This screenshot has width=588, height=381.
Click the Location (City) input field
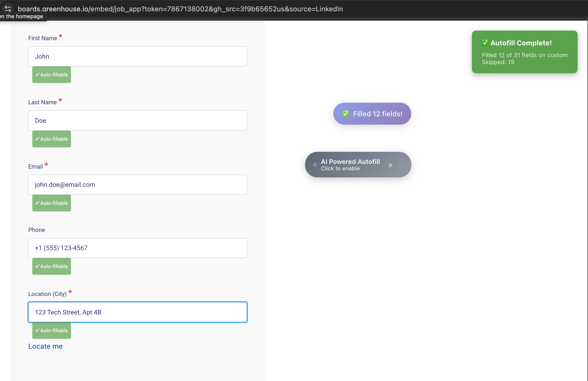pyautogui.click(x=137, y=312)
